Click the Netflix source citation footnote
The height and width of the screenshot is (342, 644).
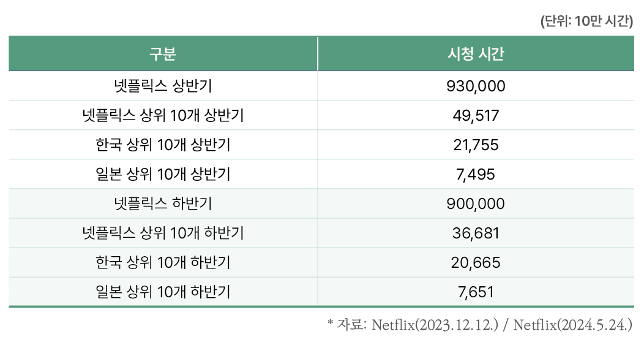(480, 325)
